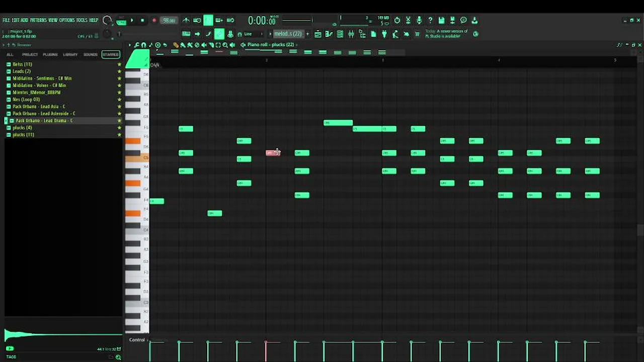Screen dimensions: 644x362
Task: Click the tempo display showing 98
Action: click(x=169, y=21)
